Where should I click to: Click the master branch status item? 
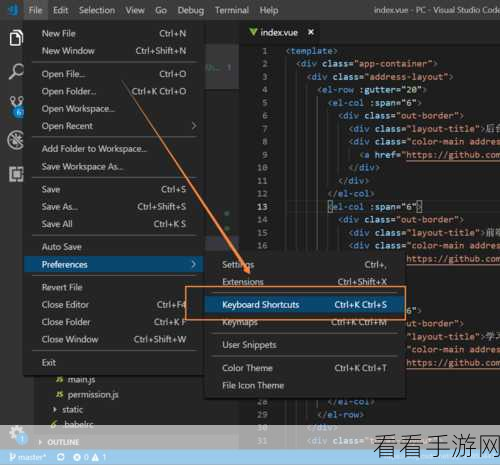pyautogui.click(x=28, y=457)
